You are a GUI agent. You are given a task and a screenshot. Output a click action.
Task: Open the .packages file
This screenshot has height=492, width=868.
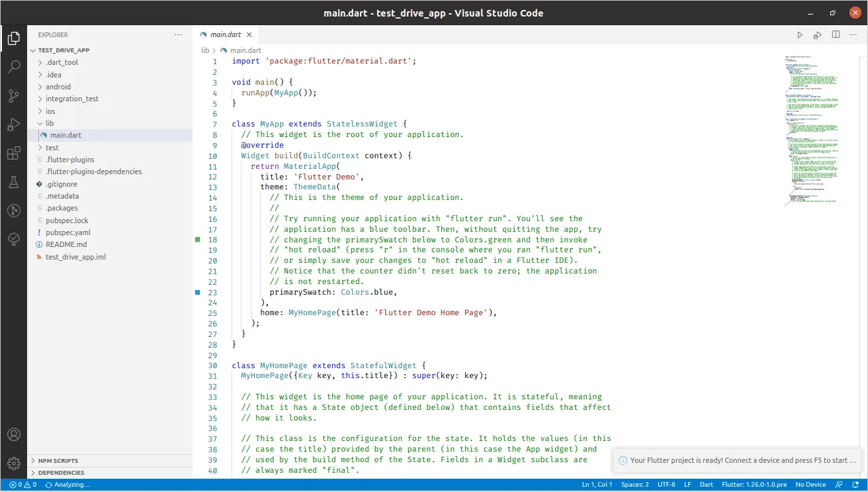tap(109, 208)
